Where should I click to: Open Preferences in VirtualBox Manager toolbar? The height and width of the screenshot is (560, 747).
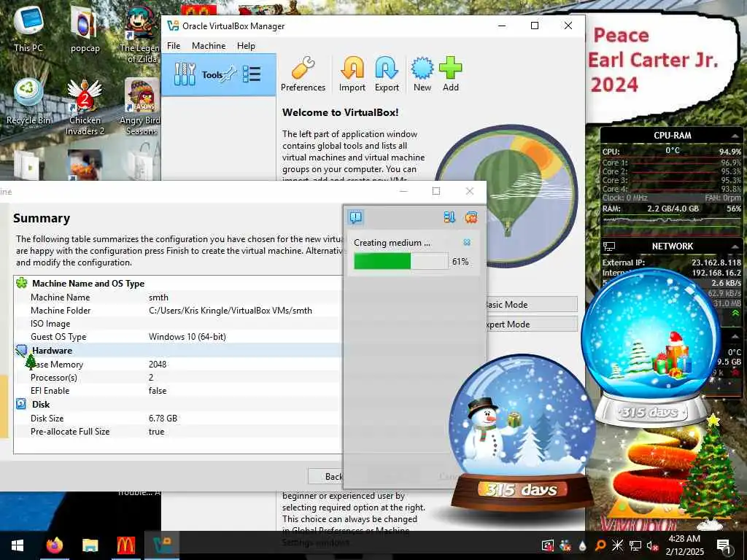tap(303, 74)
